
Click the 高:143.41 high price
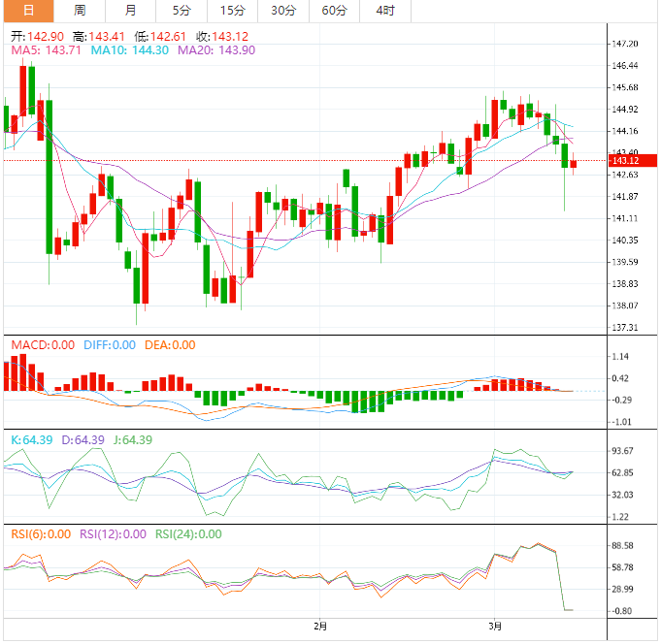click(x=99, y=37)
